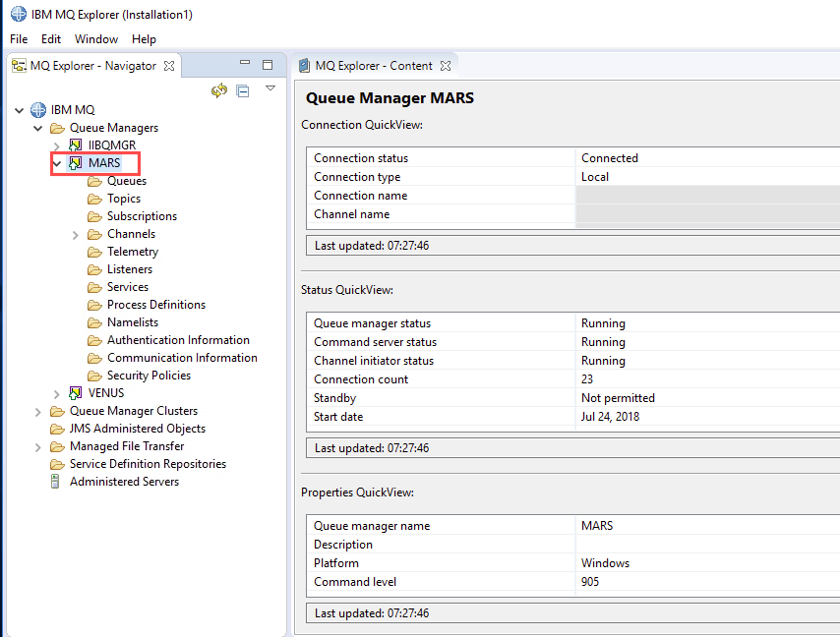Click the IBM MQ Explorer title bar icon
The image size is (840, 637).
pyautogui.click(x=19, y=14)
